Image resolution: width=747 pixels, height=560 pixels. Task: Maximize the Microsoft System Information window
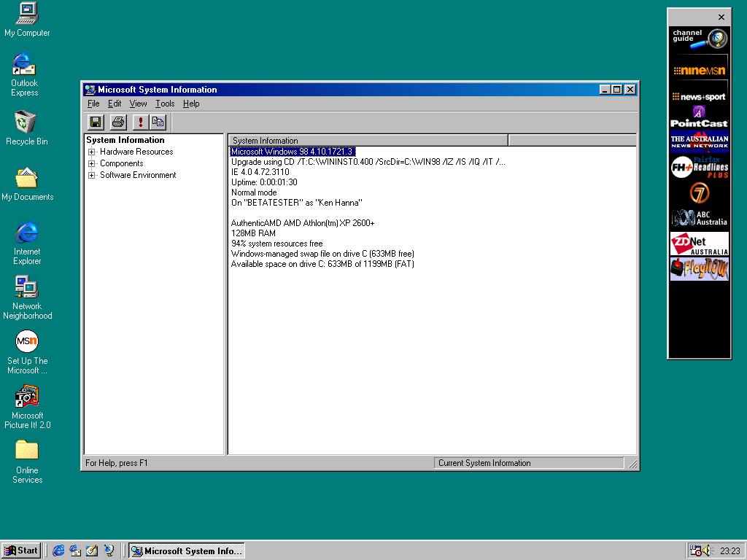(x=617, y=90)
